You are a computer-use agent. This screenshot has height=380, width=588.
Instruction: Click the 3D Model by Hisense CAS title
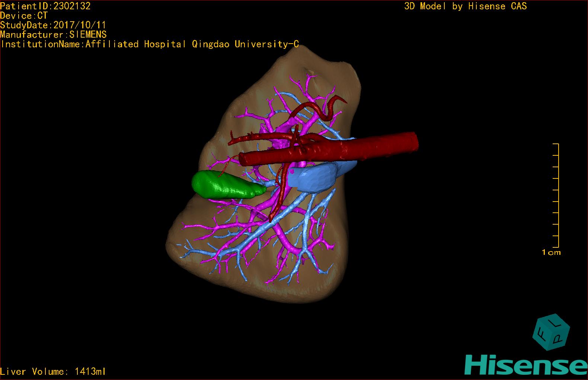(x=466, y=6)
